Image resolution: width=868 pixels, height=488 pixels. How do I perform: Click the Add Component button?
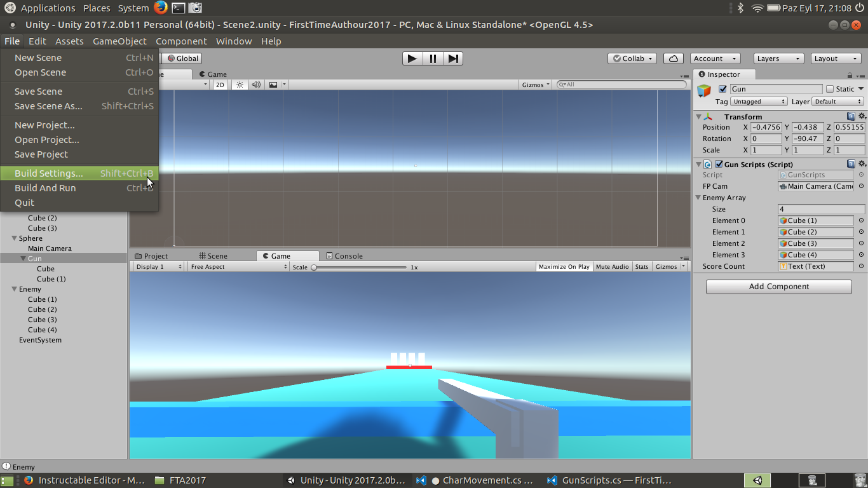[x=779, y=287]
